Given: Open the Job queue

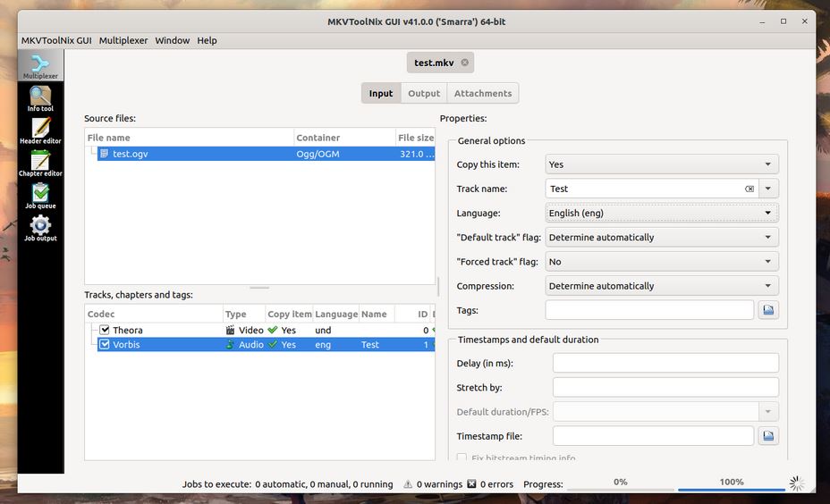Looking at the screenshot, I should point(40,196).
